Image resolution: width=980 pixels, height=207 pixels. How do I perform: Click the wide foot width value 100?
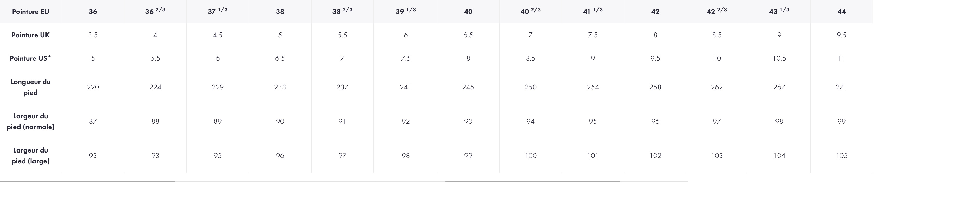[x=530, y=156]
